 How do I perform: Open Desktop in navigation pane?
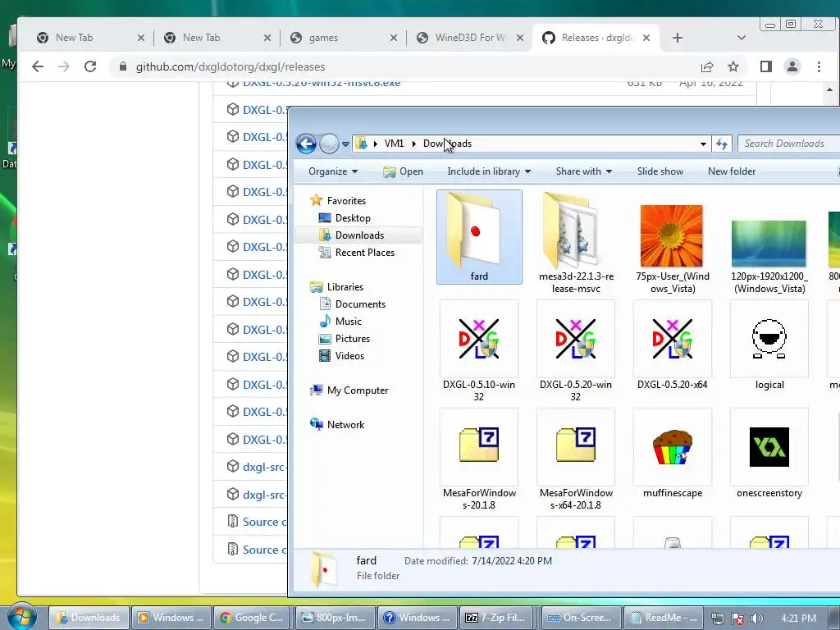coord(344,218)
